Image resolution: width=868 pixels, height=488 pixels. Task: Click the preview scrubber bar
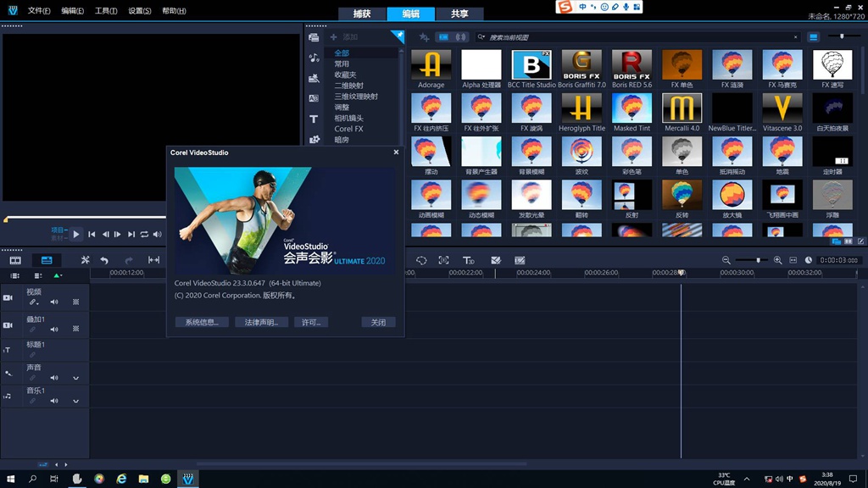coord(86,218)
